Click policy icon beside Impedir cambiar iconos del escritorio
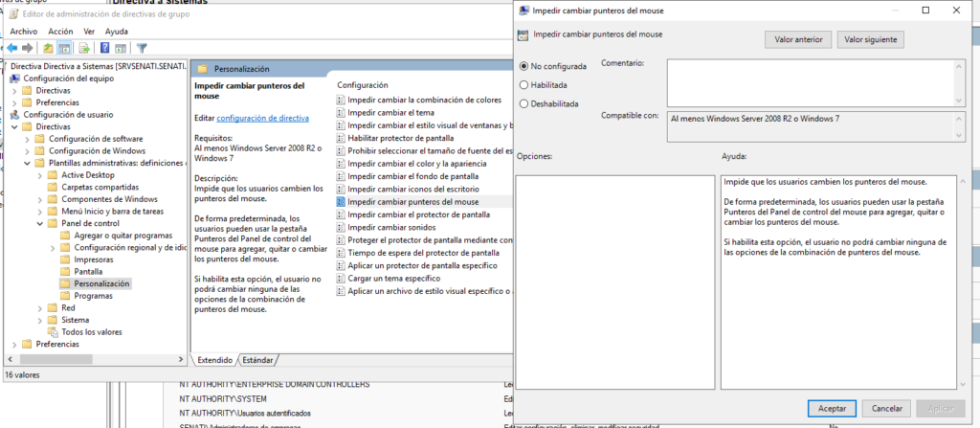Screen dimensions: 980x428 pos(341,189)
